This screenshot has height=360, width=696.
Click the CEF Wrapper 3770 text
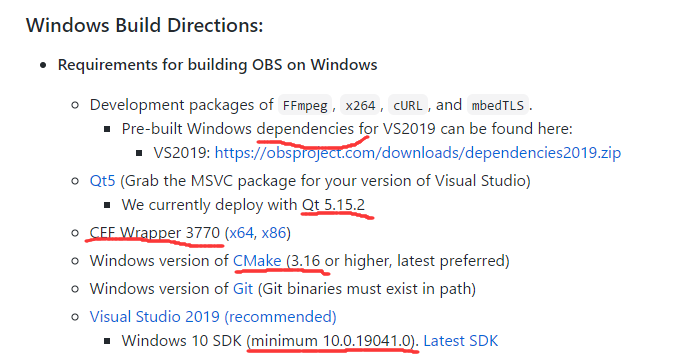[x=154, y=233]
